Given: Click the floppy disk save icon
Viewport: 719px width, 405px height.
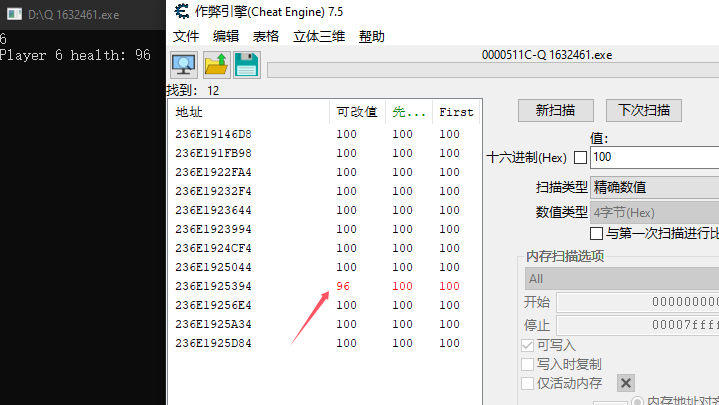Looking at the screenshot, I should (x=247, y=65).
